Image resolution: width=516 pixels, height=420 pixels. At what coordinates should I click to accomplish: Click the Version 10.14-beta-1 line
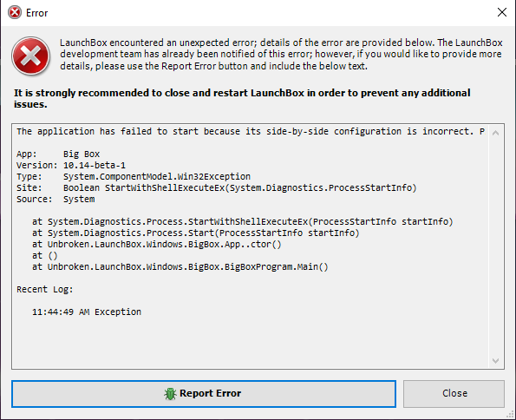coord(71,166)
